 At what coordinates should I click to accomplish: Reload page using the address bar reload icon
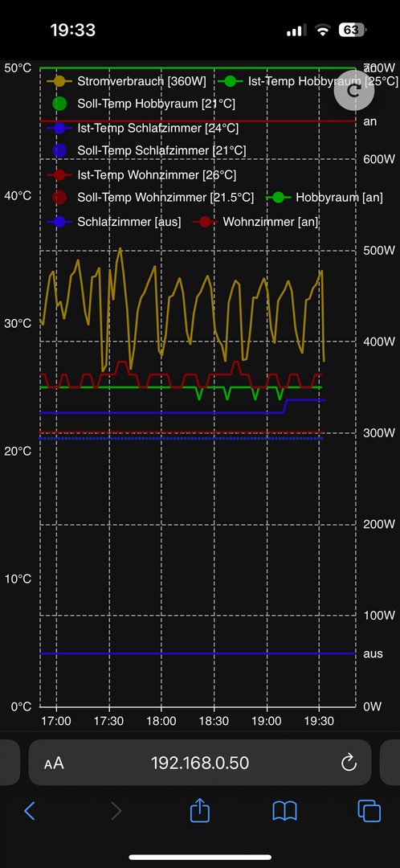click(x=349, y=763)
